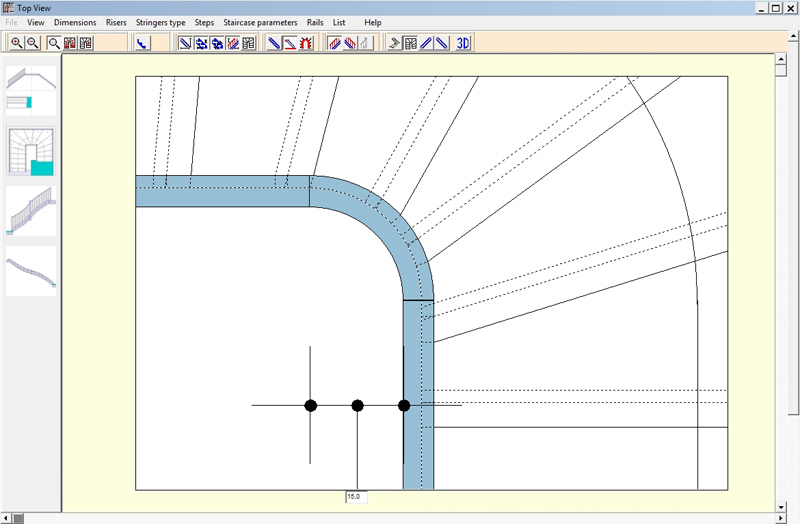Open the Dimensions menu
This screenshot has height=524, width=800.
75,22
